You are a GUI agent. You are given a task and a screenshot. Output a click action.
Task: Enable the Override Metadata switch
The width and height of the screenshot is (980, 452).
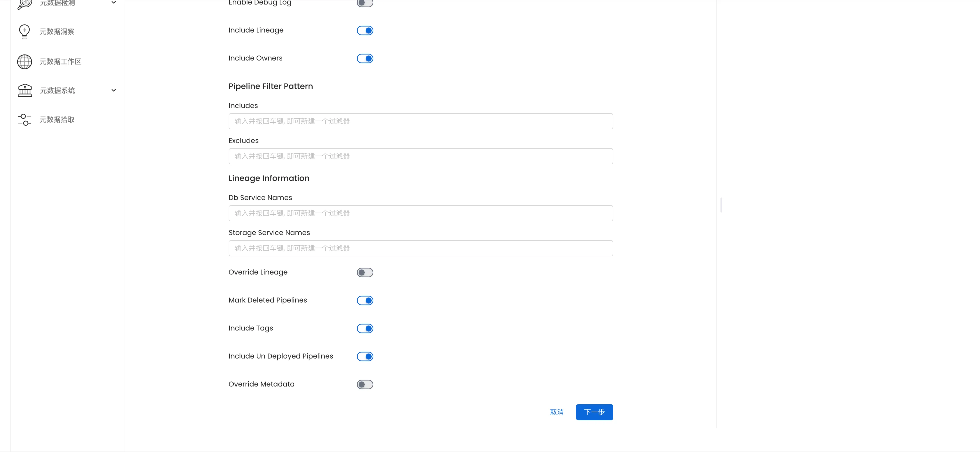[365, 385]
